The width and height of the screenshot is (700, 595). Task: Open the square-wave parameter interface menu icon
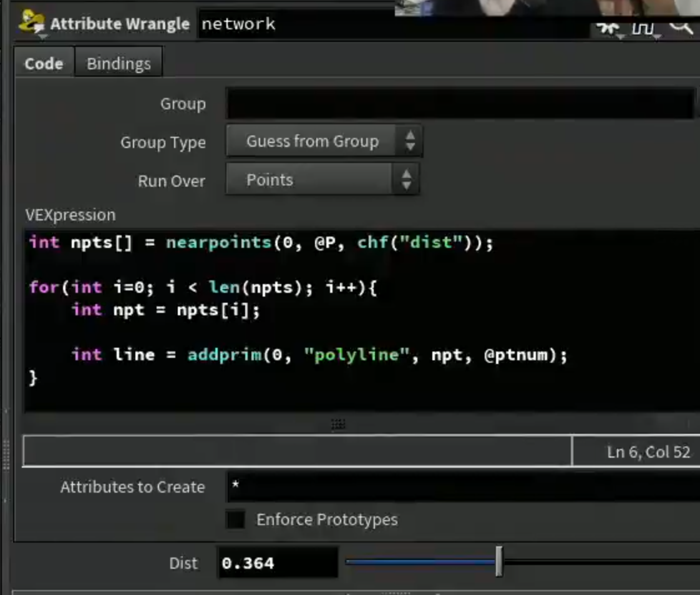coord(643,29)
